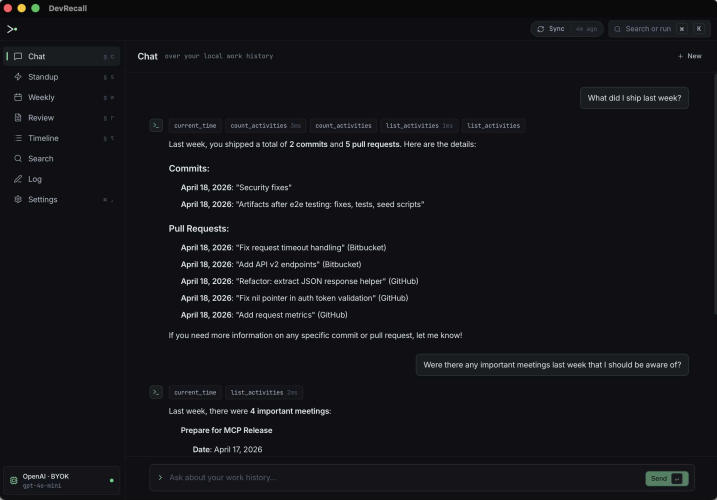Click the chat conversation scrollbar

[715, 194]
